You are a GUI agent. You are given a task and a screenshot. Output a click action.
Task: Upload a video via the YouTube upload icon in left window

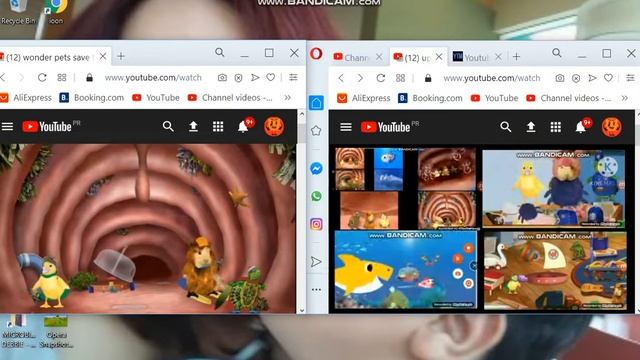[193, 127]
